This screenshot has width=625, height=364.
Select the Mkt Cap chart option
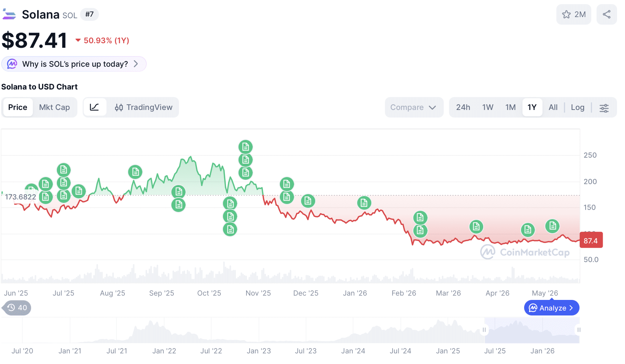[55, 107]
